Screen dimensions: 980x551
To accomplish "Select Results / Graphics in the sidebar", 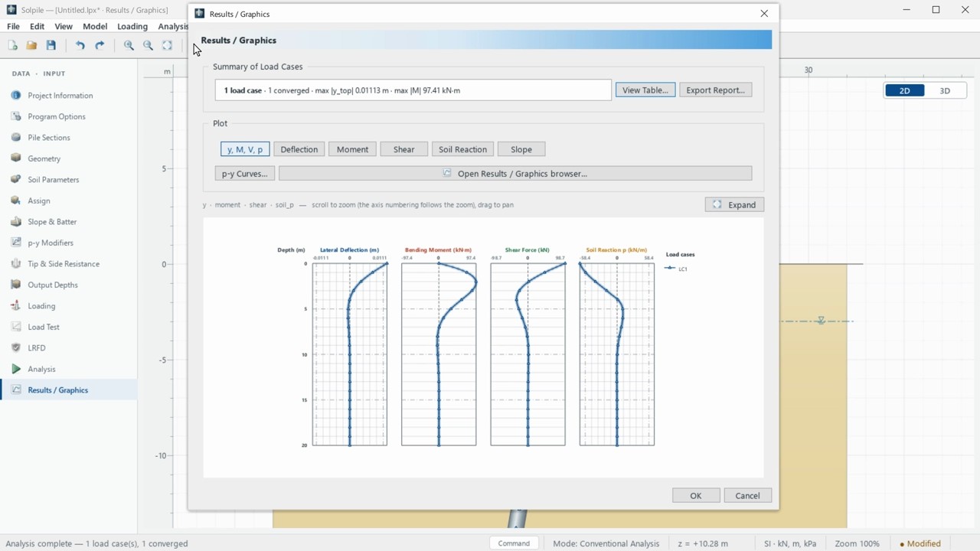I will pos(68,390).
